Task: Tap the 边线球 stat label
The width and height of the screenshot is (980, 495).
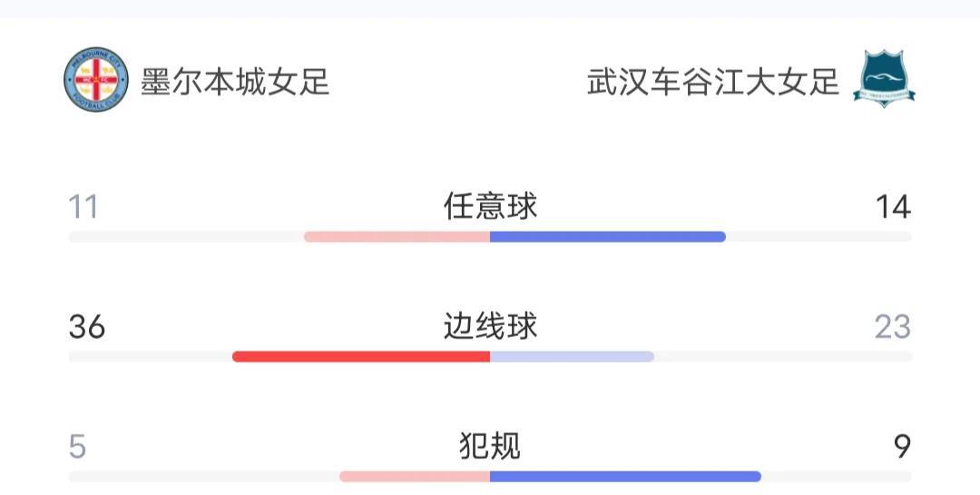Action: tap(490, 326)
